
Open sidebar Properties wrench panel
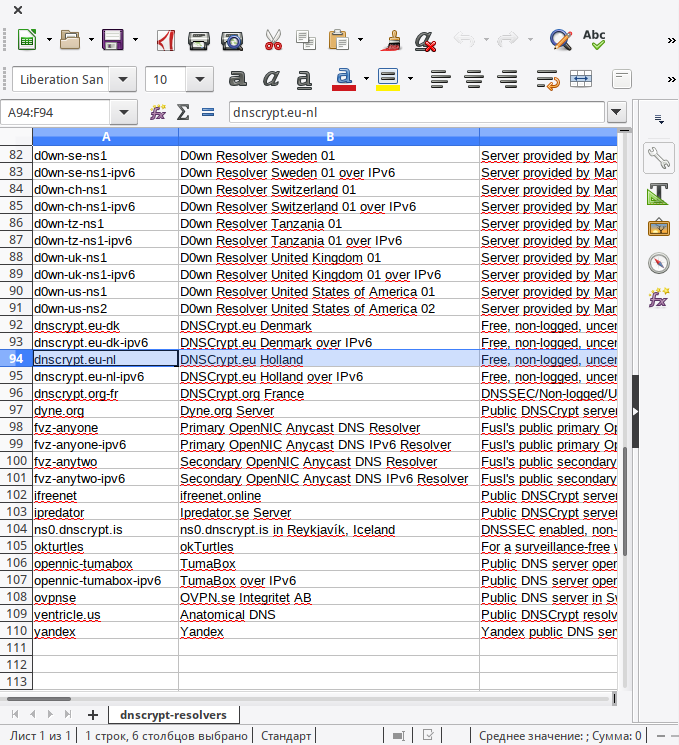658,158
